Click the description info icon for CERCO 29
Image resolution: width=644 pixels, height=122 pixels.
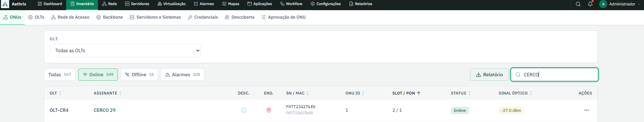244,110
